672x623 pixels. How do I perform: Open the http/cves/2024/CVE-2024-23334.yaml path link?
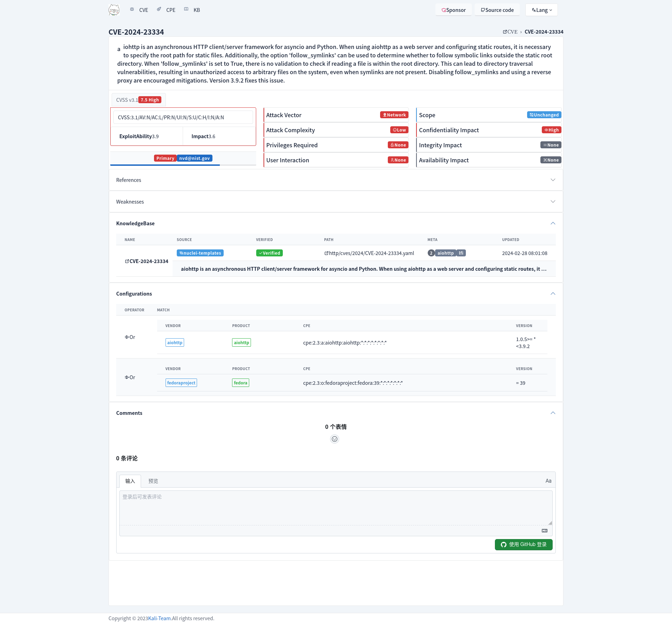(x=369, y=253)
